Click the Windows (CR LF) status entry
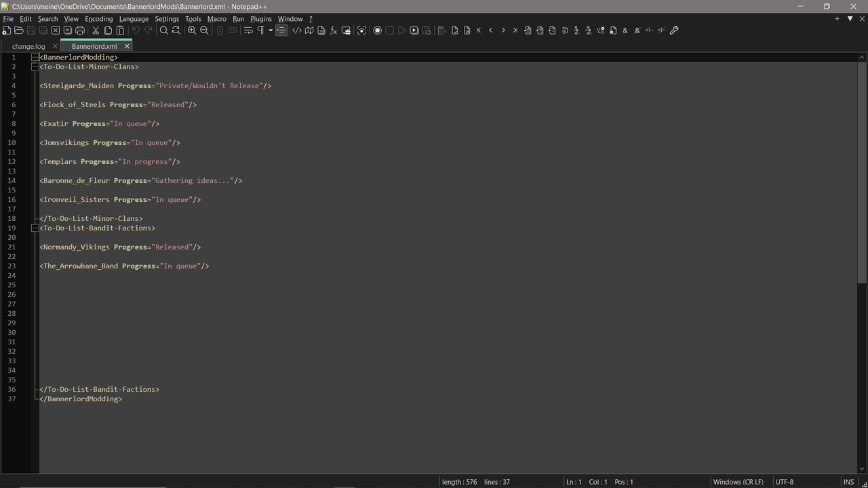The height and width of the screenshot is (488, 868). pos(738,482)
